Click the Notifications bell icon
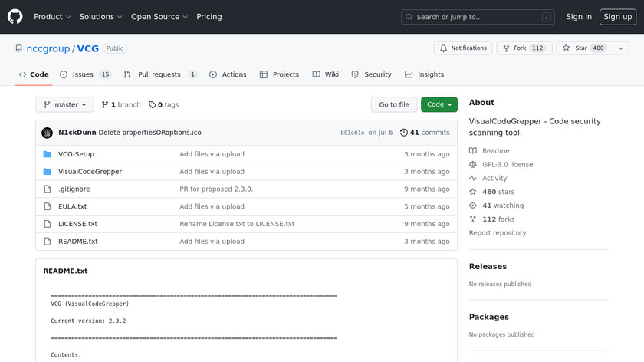Image resolution: width=644 pixels, height=362 pixels. pos(444,48)
